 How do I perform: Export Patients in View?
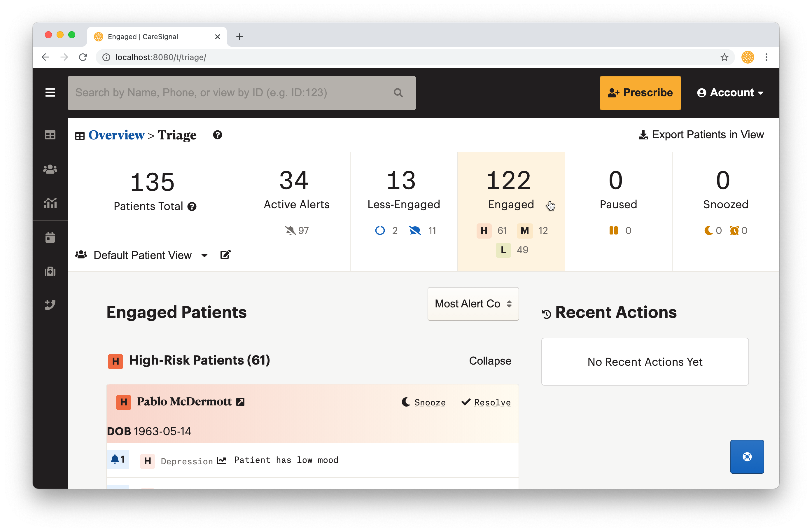pos(701,134)
